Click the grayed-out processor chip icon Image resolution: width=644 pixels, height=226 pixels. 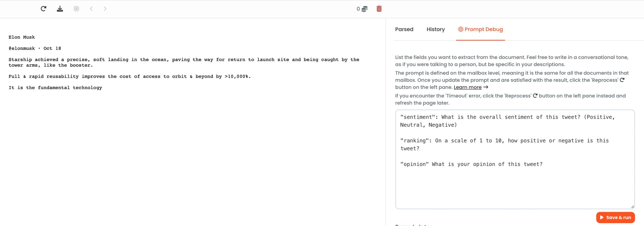[76, 9]
